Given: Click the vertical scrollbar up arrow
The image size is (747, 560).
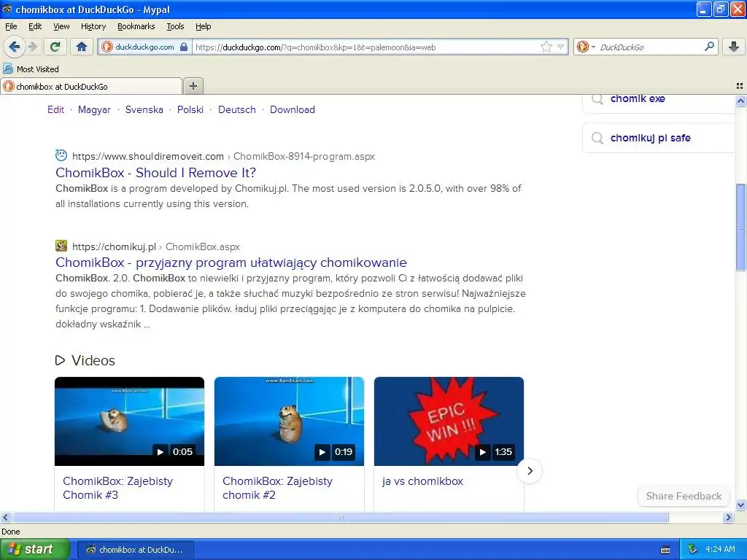Looking at the screenshot, I should [x=740, y=101].
